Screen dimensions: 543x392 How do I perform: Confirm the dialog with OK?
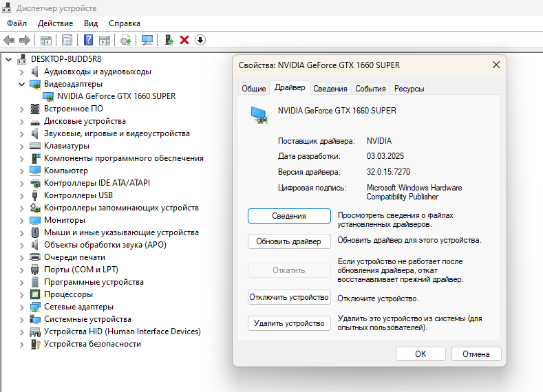point(420,354)
